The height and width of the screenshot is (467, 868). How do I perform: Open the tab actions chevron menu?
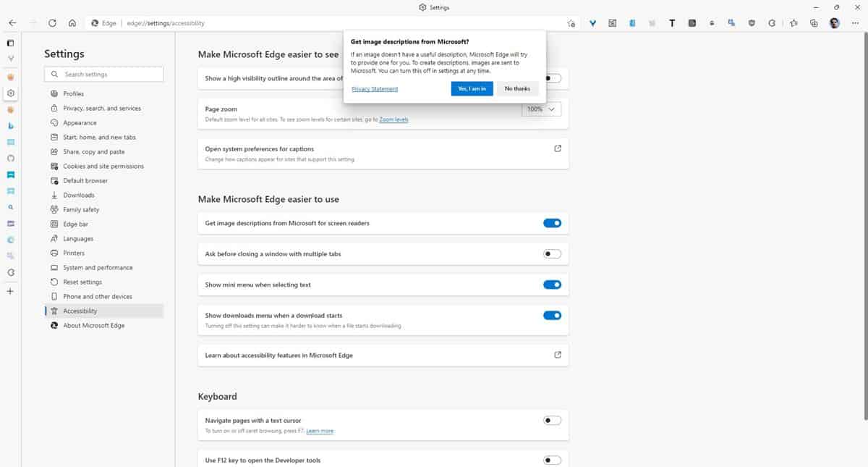10,59
